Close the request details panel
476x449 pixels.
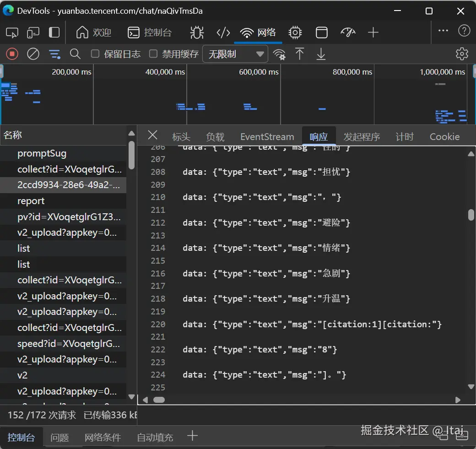(152, 135)
